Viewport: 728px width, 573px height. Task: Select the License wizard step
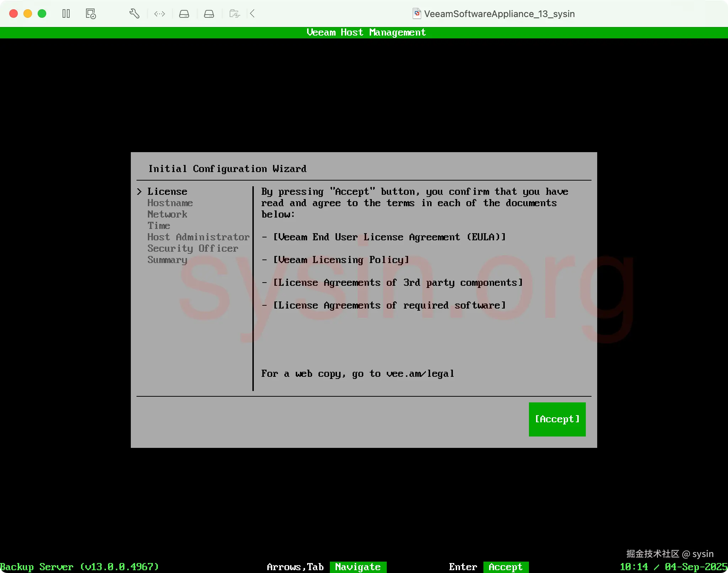167,192
